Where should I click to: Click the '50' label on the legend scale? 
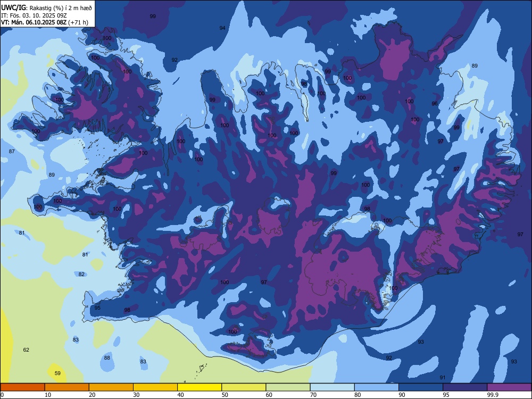225,395
